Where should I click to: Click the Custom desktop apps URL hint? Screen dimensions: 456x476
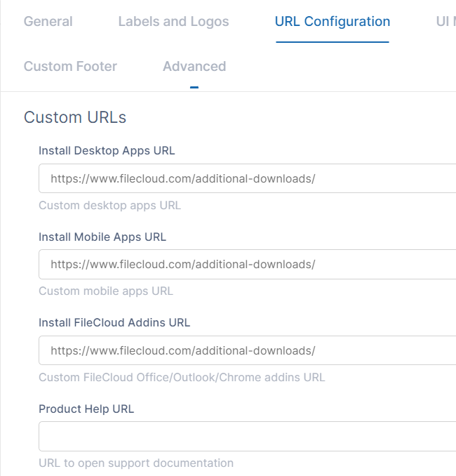(109, 206)
